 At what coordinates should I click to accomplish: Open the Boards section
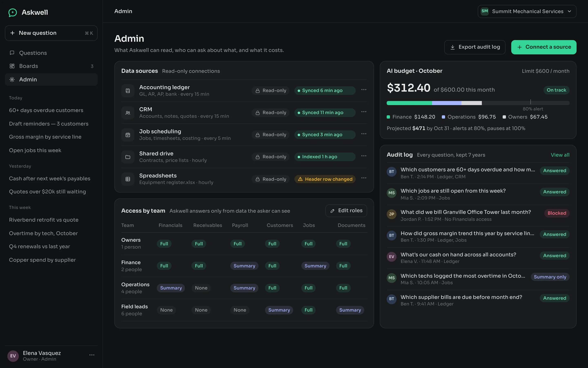[x=51, y=66]
